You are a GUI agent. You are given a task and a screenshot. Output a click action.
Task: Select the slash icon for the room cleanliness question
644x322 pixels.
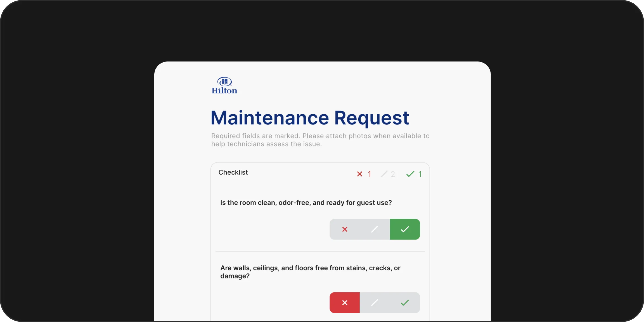point(375,229)
